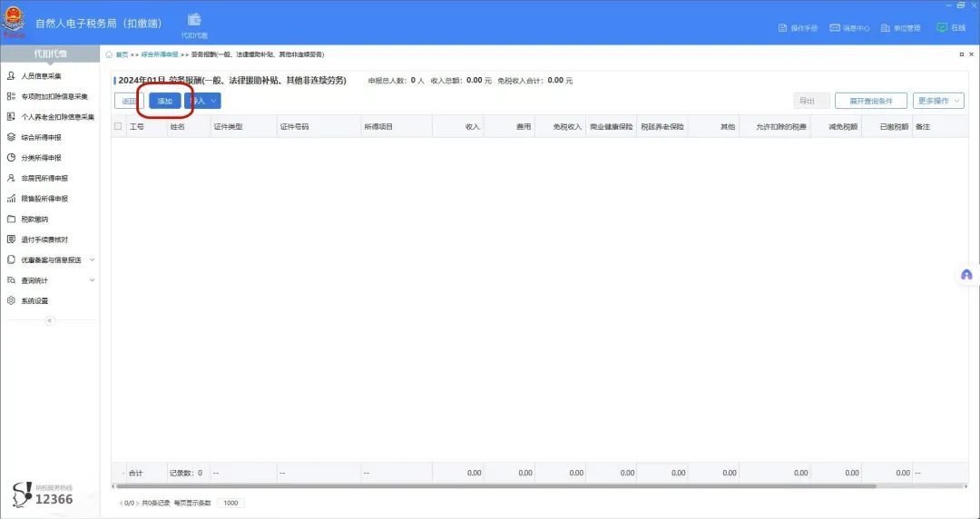This screenshot has width=980, height=519.
Task: Click 税款缴纳 folder icon
Action: (x=11, y=219)
